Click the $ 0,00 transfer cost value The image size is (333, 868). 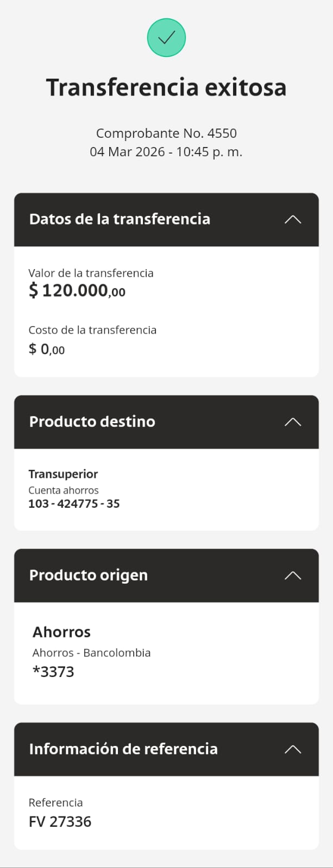point(47,349)
